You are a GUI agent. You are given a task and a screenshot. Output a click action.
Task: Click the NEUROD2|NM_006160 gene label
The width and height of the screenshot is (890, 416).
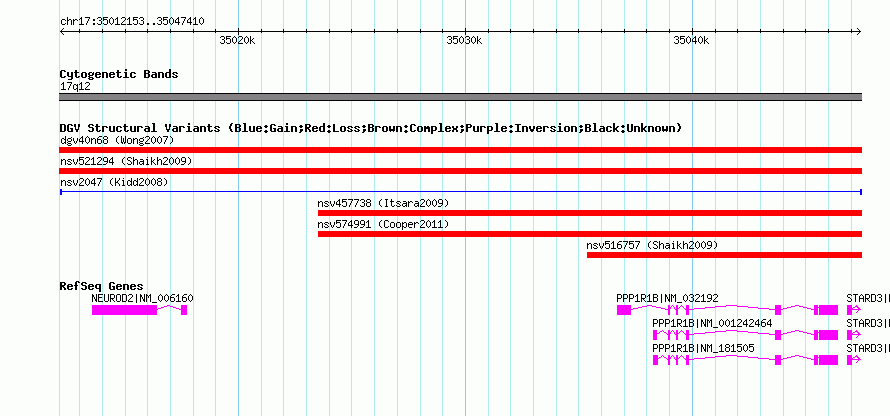[142, 298]
